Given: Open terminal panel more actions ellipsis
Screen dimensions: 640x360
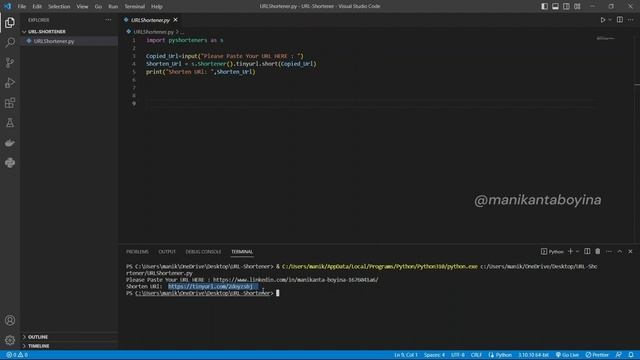Looking at the screenshot, I should click(x=609, y=251).
